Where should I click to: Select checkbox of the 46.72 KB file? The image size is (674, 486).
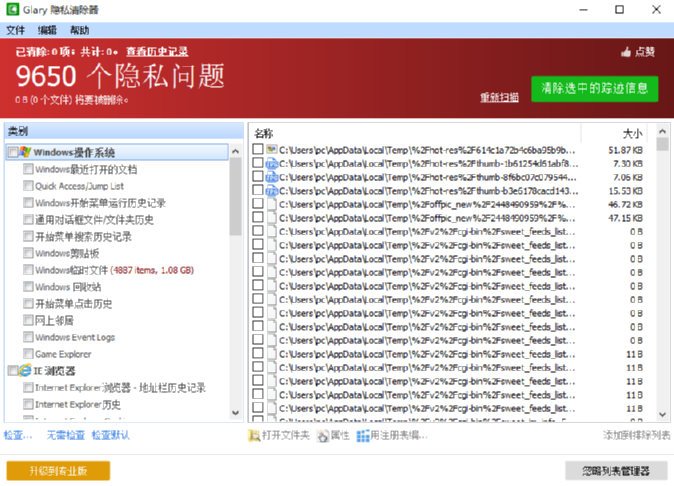tap(258, 204)
